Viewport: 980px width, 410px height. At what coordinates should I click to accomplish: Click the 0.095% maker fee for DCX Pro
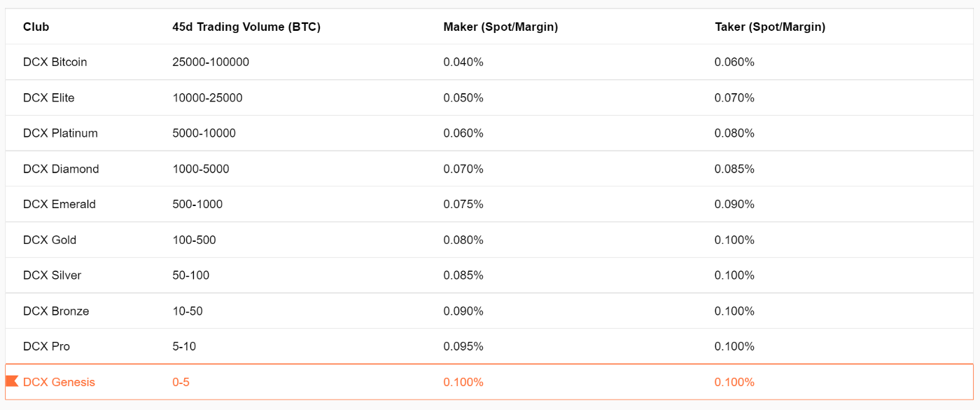coord(463,346)
